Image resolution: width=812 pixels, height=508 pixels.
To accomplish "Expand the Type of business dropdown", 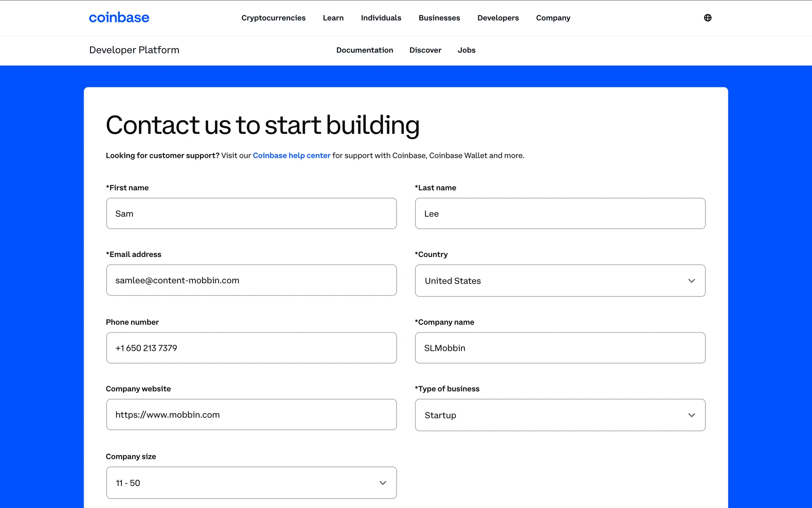I will tap(560, 415).
